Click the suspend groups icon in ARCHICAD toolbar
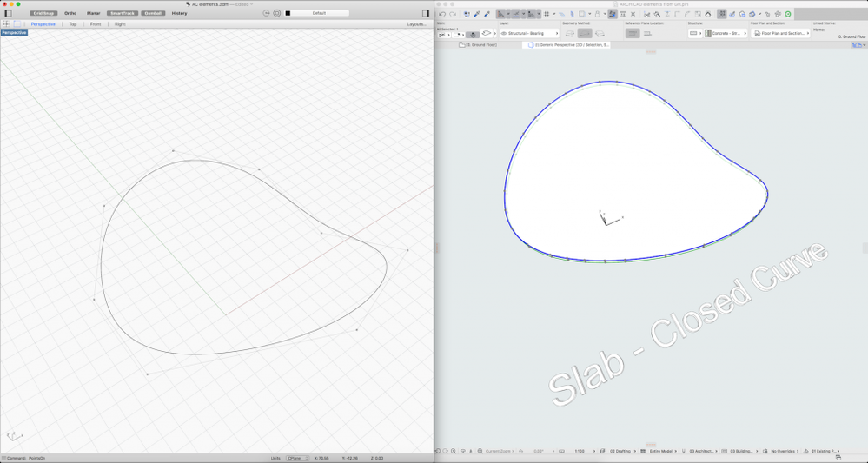Image resolution: width=868 pixels, height=463 pixels. (x=722, y=15)
